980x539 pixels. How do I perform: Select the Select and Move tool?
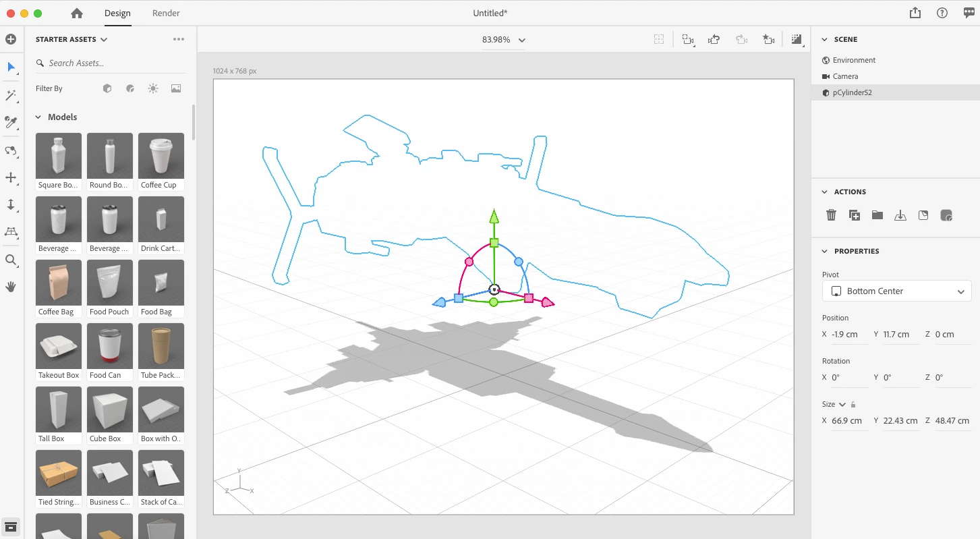click(x=11, y=67)
